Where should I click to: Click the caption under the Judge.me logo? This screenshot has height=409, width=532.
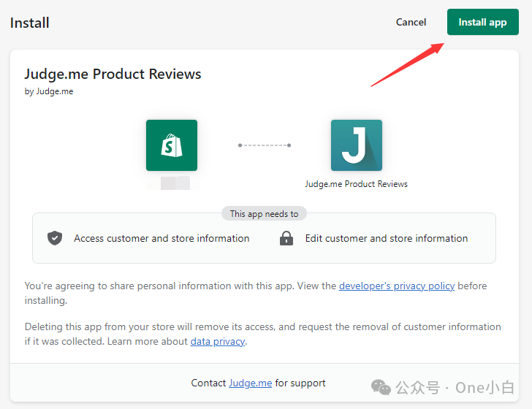coord(356,184)
